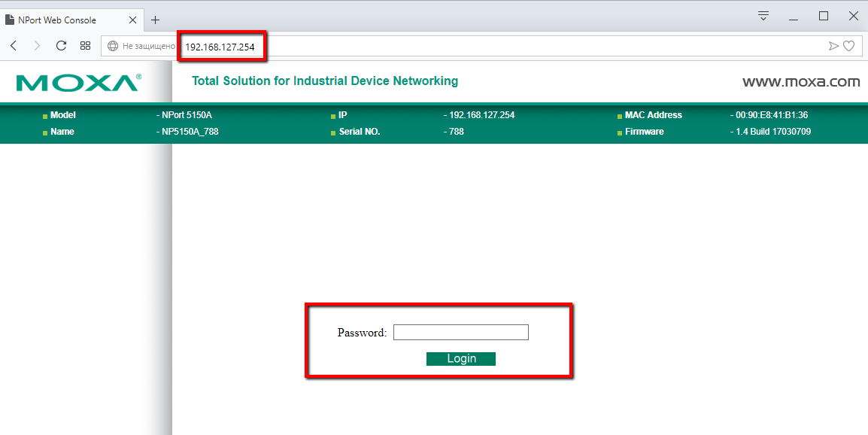Open the tab list menu icon

coord(763,16)
